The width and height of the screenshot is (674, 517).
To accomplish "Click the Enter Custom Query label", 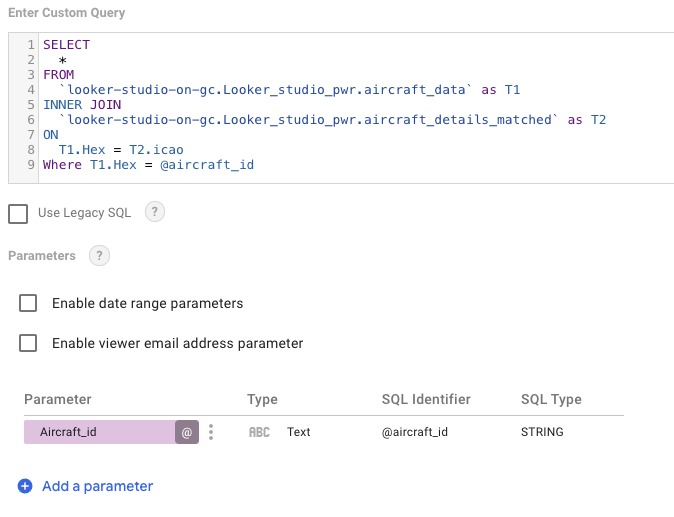I will (67, 12).
